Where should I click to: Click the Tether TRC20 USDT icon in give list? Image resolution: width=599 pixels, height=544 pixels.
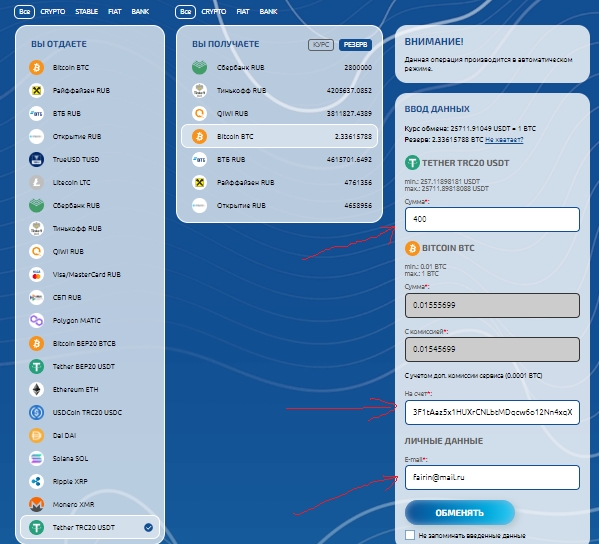click(37, 527)
